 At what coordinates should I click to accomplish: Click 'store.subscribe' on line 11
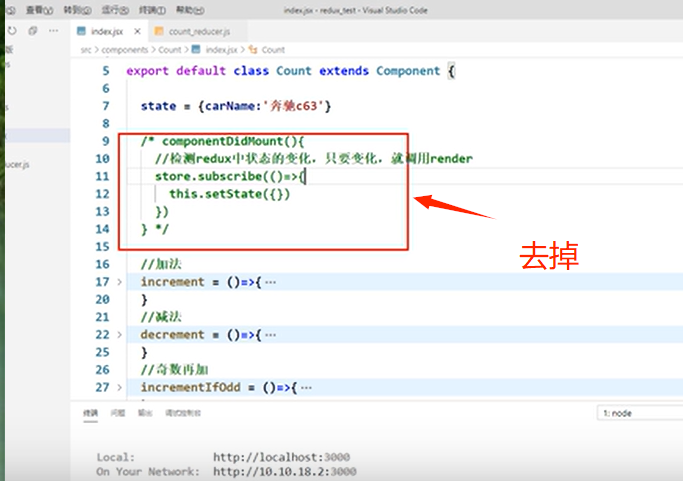(x=208, y=176)
